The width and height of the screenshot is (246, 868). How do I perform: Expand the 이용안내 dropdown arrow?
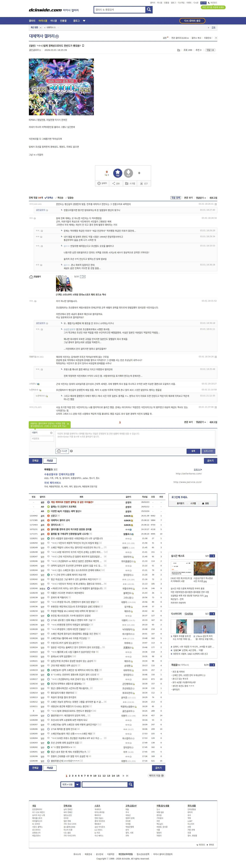(x=216, y=38)
